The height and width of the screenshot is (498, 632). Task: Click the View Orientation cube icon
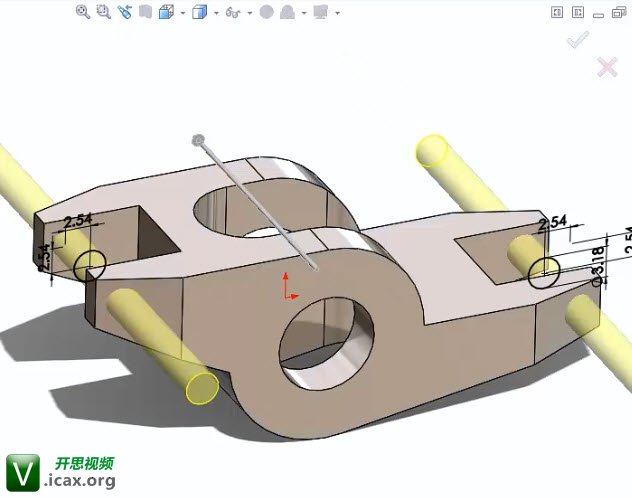click(166, 12)
